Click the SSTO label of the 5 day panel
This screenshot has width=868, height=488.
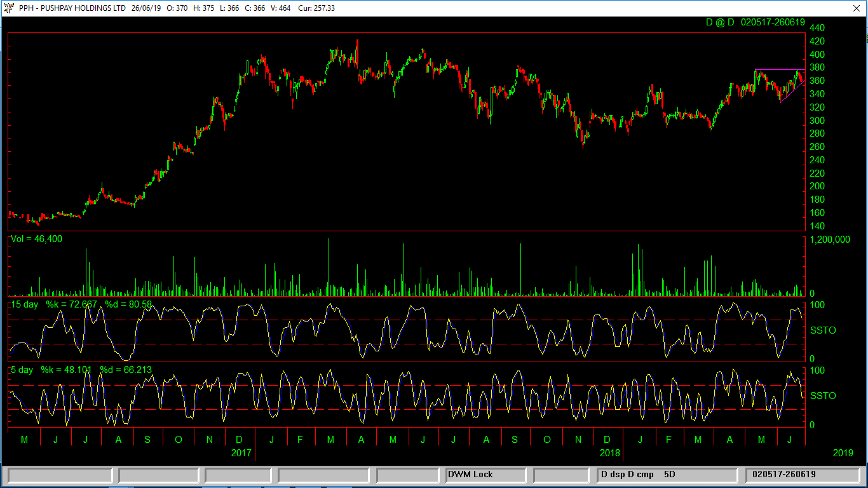tap(823, 396)
